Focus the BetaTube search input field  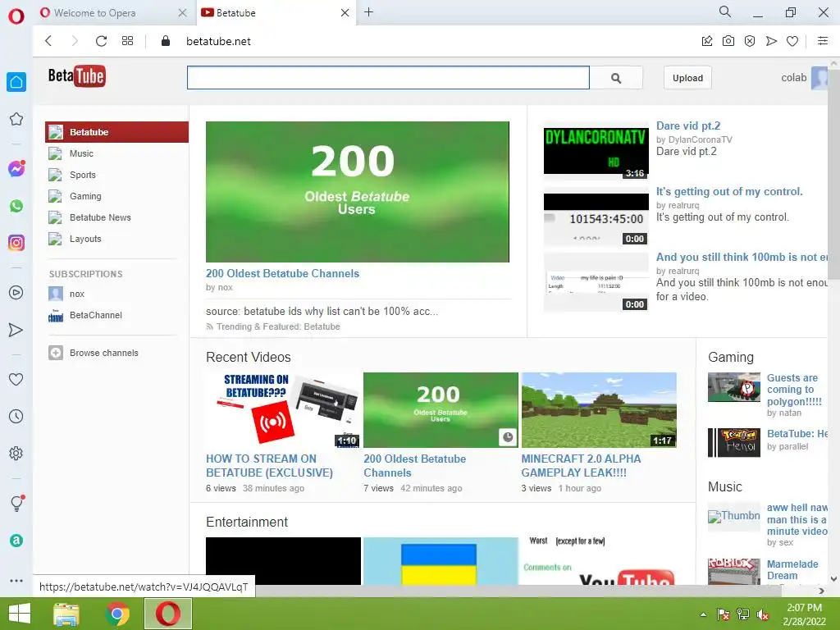[x=388, y=78]
